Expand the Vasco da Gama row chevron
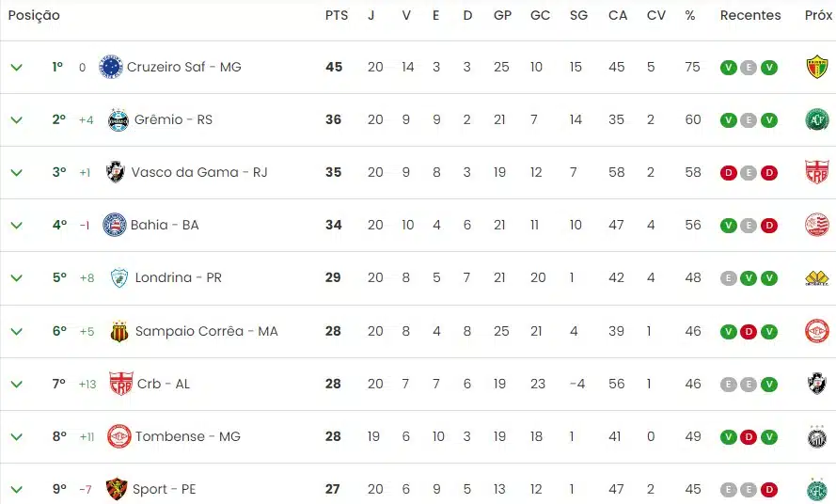 click(16, 172)
